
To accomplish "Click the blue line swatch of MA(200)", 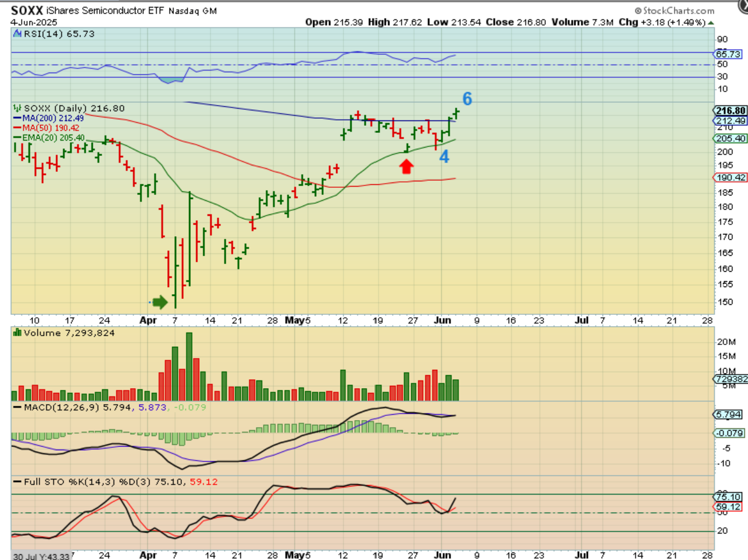I will click(x=17, y=118).
